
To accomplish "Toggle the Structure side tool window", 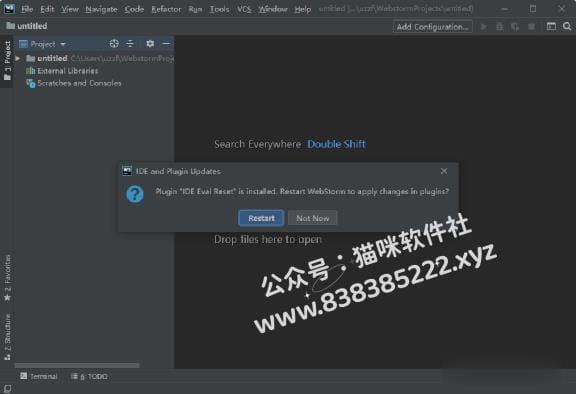I will click(x=7, y=337).
